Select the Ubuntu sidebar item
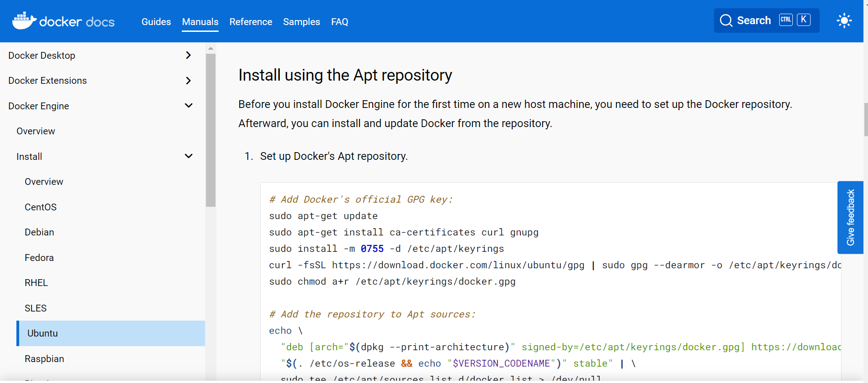The height and width of the screenshot is (383, 868). [x=111, y=333]
